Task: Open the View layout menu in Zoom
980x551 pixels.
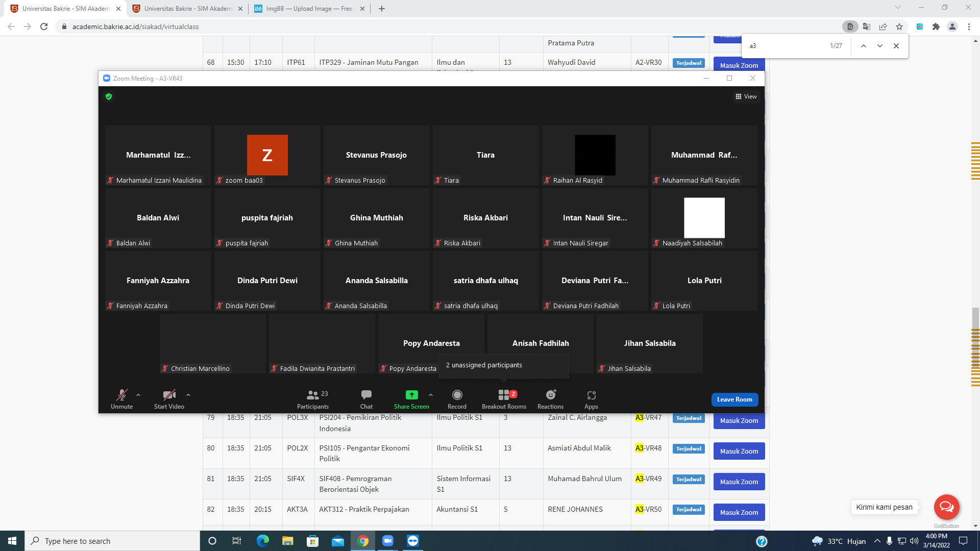Action: click(746, 96)
